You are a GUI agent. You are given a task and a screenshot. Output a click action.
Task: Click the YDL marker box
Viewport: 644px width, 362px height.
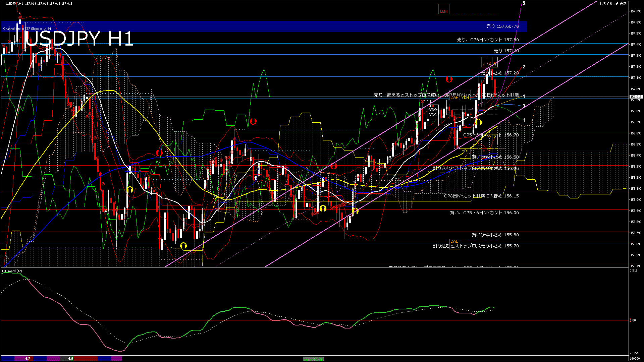(465, 151)
